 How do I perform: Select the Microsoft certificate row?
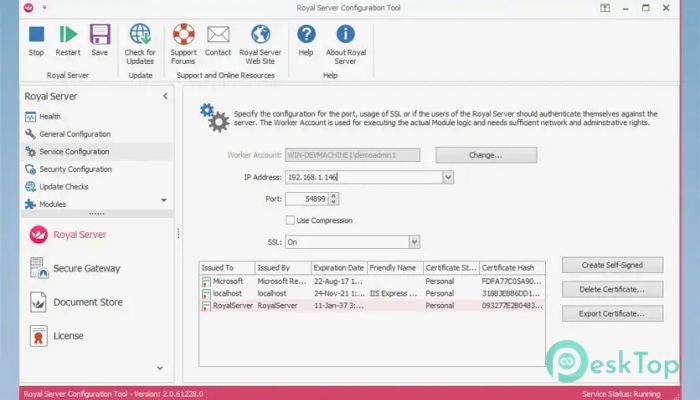point(372,281)
